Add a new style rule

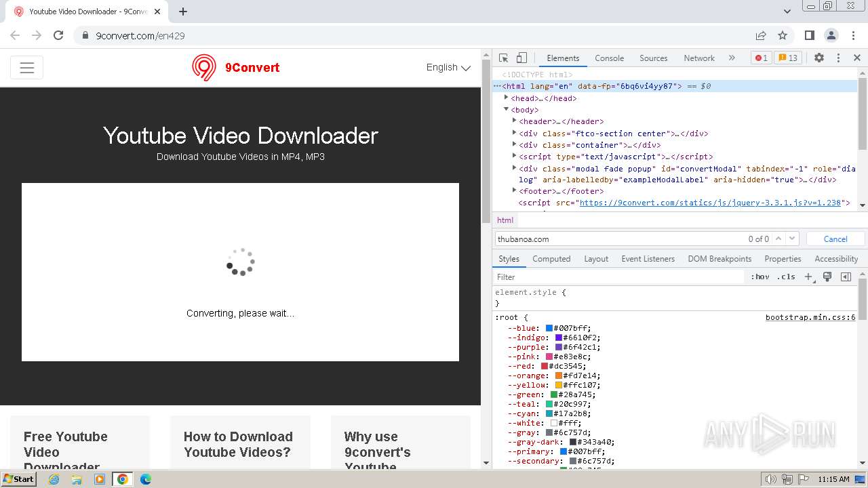[808, 277]
